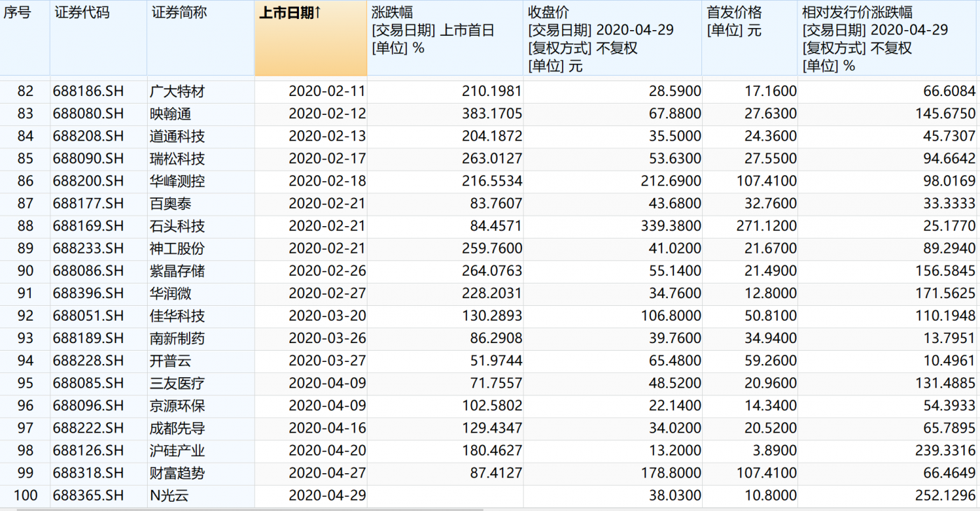
Task: Select the stock name 紫晶存储
Action: click(177, 271)
